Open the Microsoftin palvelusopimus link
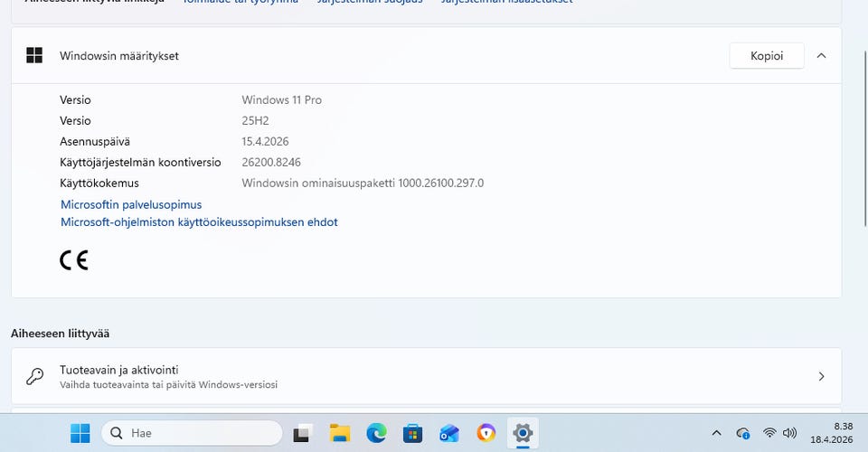This screenshot has width=868, height=452. [x=131, y=204]
